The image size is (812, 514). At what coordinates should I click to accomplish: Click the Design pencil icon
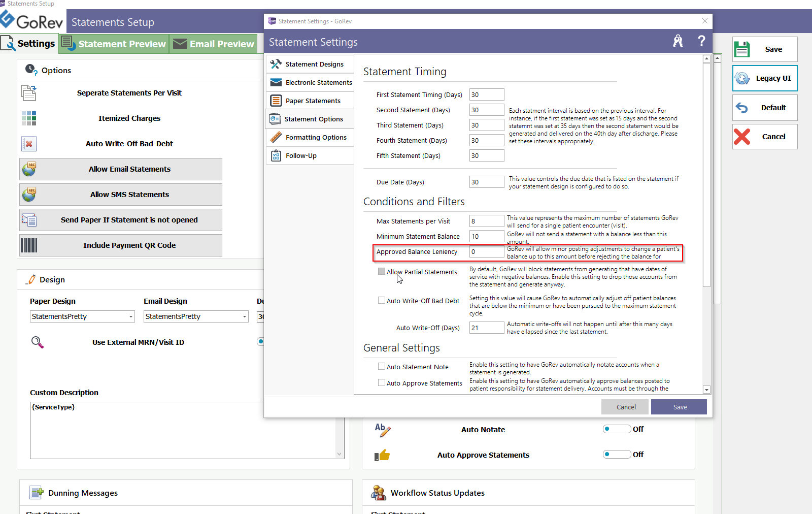pos(31,279)
